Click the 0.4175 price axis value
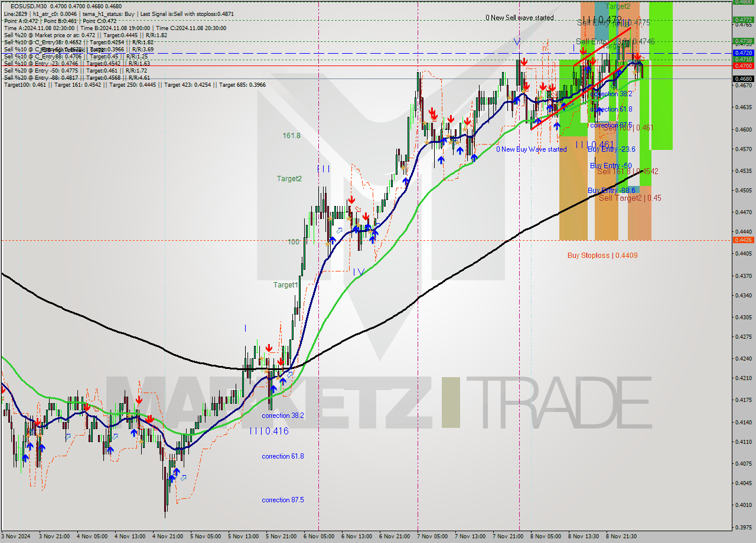This screenshot has height=543, width=756. [743, 400]
